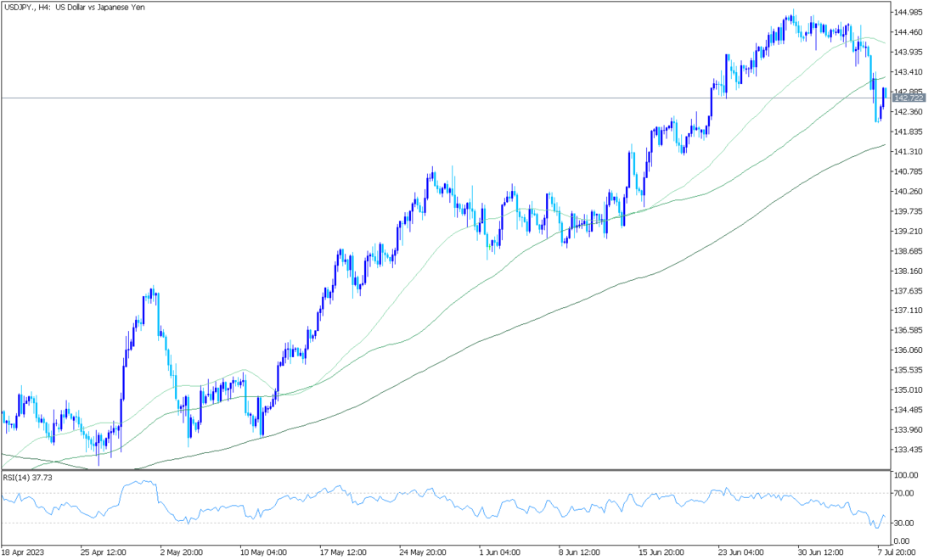This screenshot has height=560, width=934.
Task: Click the 143.410 price axis label
Action: point(909,72)
